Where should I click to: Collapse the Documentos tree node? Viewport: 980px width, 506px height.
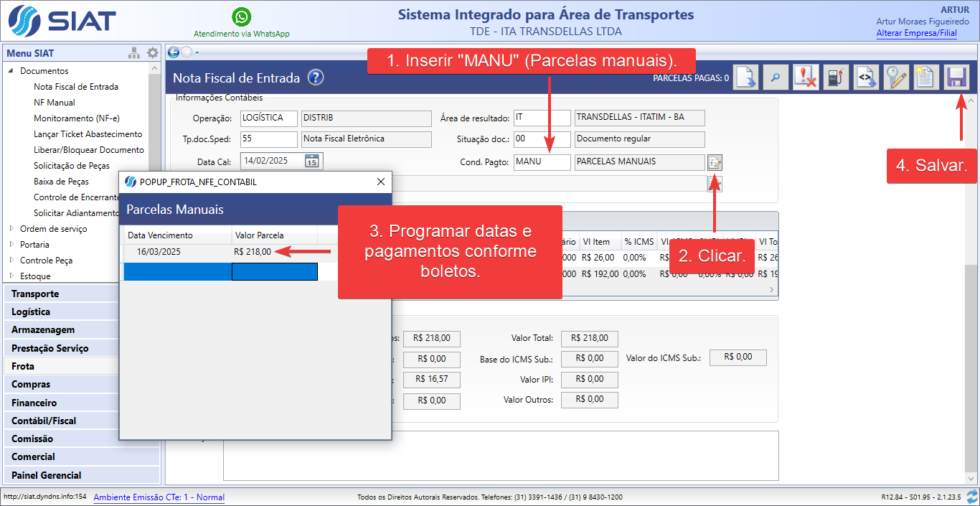[11, 71]
